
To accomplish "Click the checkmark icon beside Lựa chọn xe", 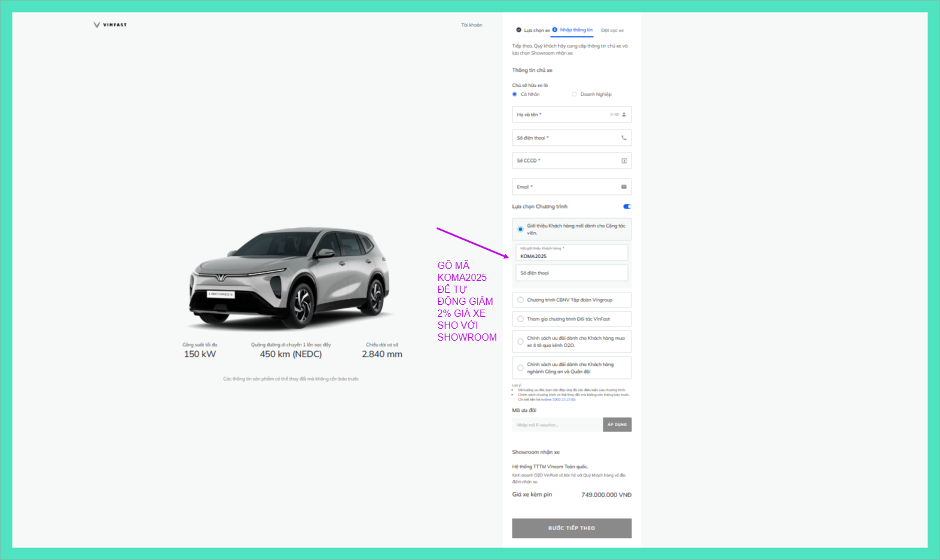I will (x=518, y=30).
